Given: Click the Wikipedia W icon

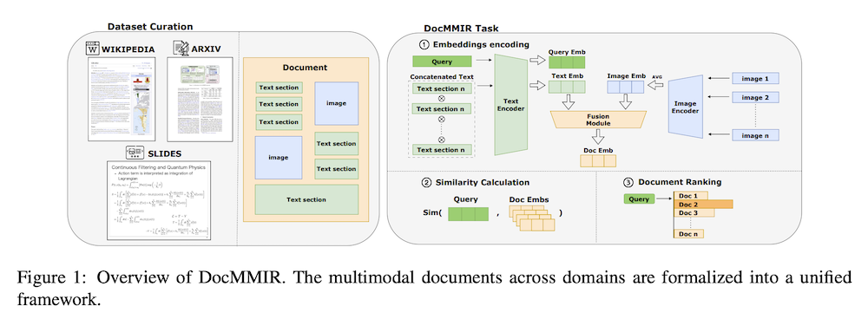Looking at the screenshot, I should (93, 49).
